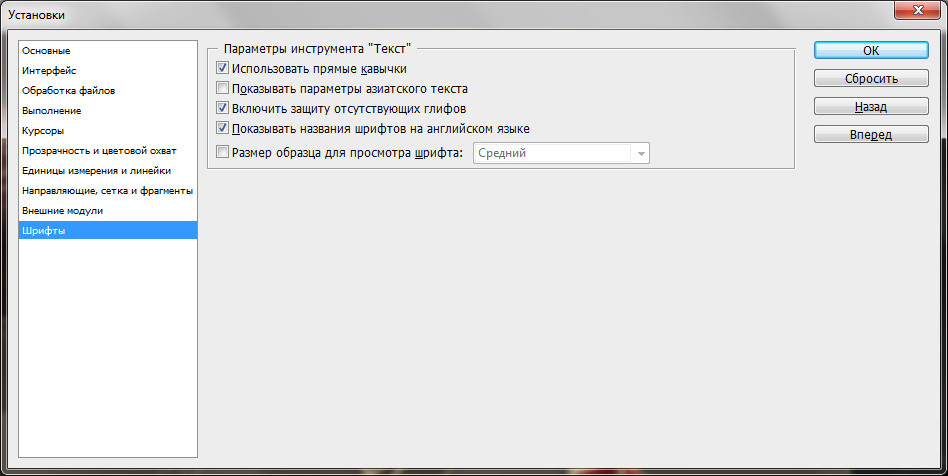The image size is (948, 476).
Task: Open the "Средний" font preview size dropdown
Action: [561, 153]
